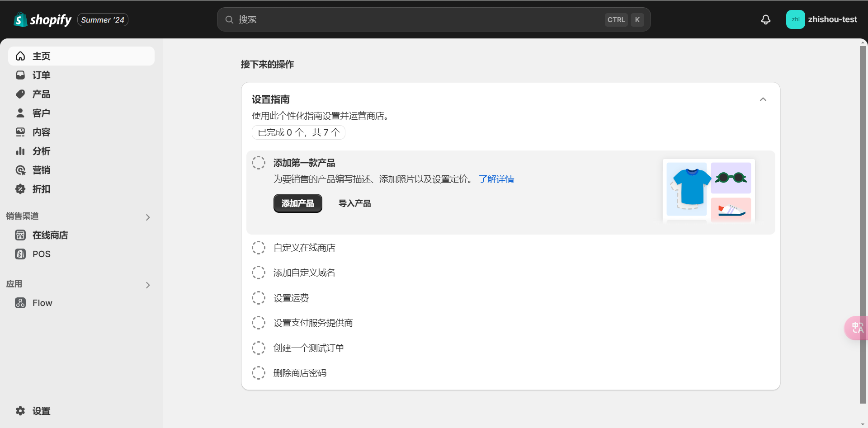The image size is (868, 428).
Task: Click the pink translate floating icon
Action: pos(856,328)
